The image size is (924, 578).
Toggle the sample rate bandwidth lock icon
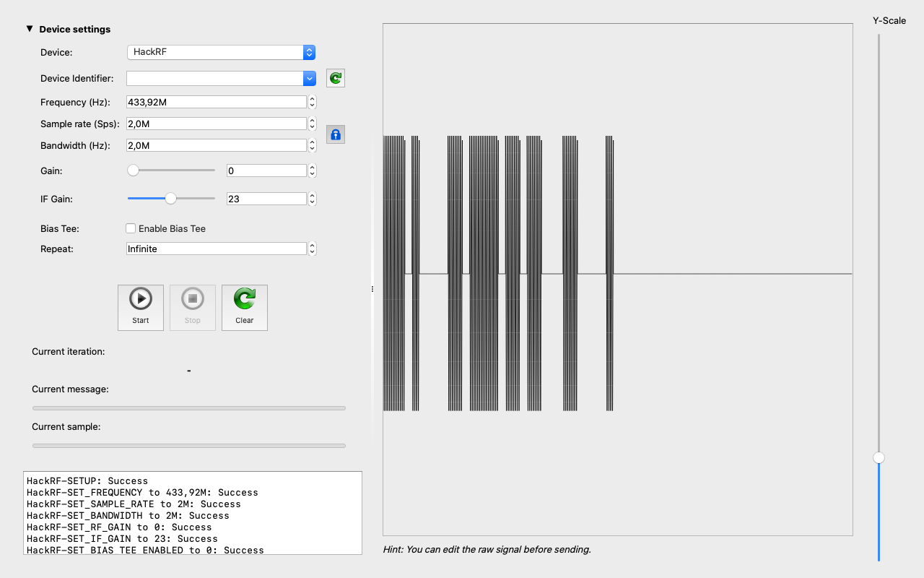[336, 134]
